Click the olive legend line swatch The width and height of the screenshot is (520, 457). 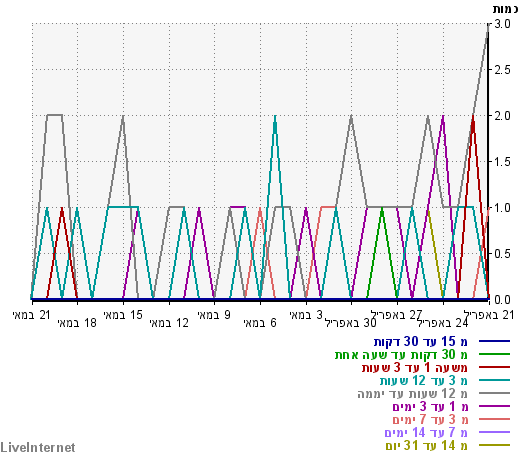[x=494, y=445]
